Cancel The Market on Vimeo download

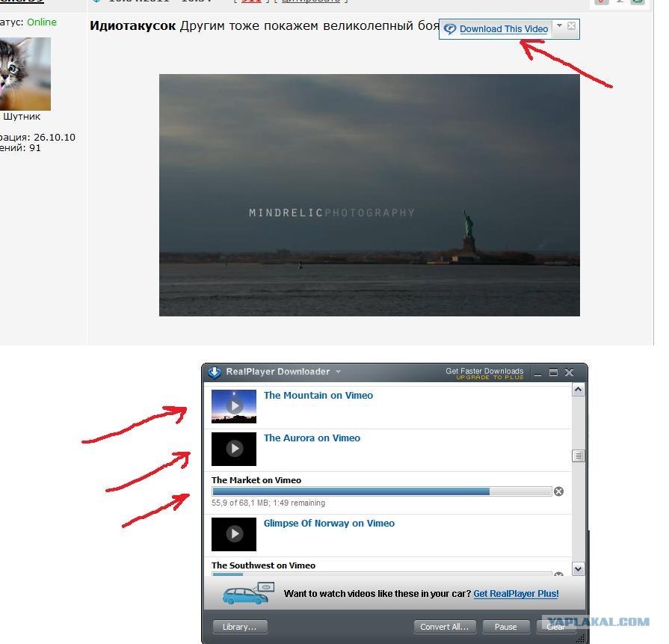(x=558, y=491)
